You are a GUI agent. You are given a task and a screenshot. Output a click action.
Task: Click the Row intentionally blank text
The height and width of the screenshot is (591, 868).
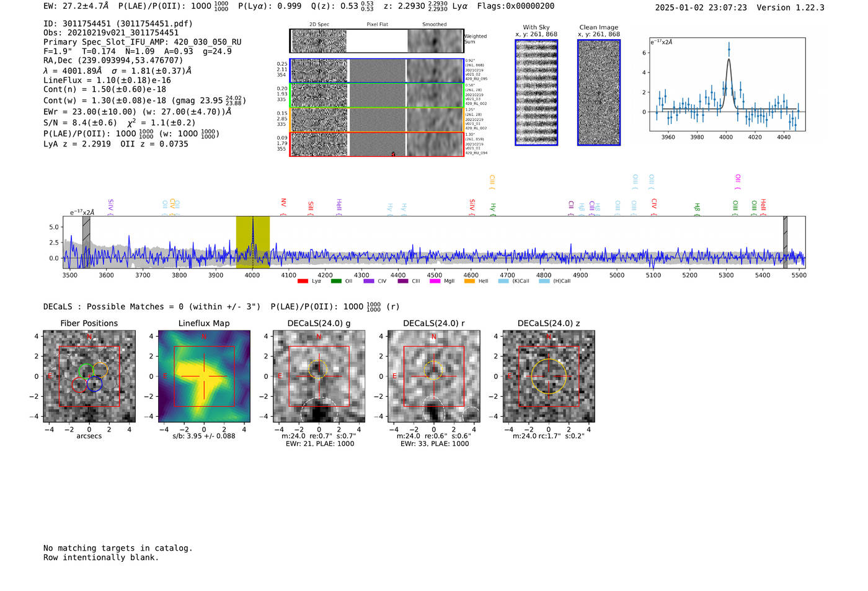click(x=101, y=558)
